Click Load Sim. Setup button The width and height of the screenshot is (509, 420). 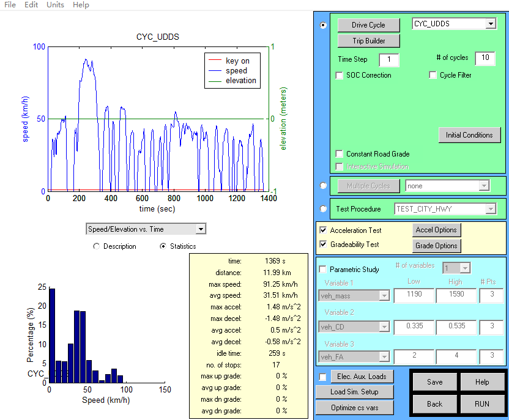354,392
